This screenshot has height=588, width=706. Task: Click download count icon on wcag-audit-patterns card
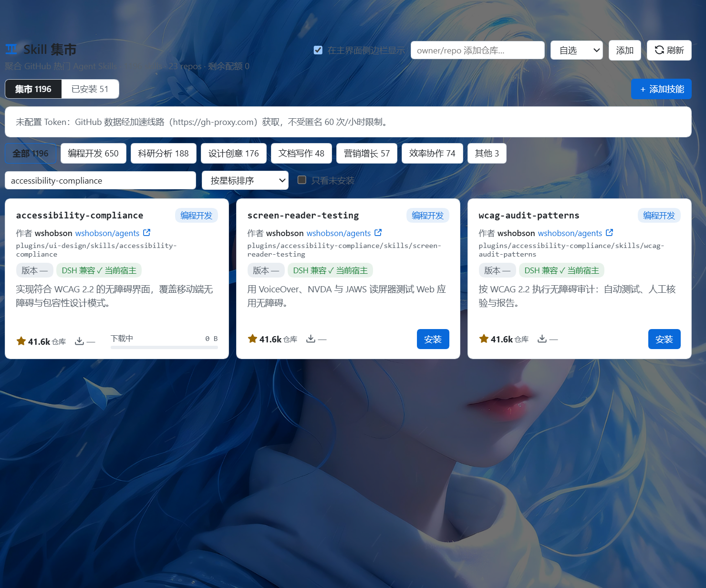pos(542,339)
